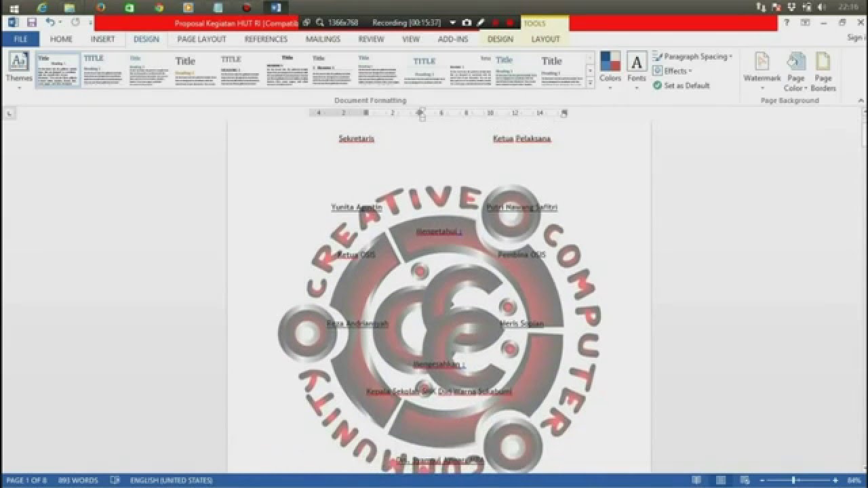Open the proofing errors status icon
The image size is (868, 488).
click(115, 481)
